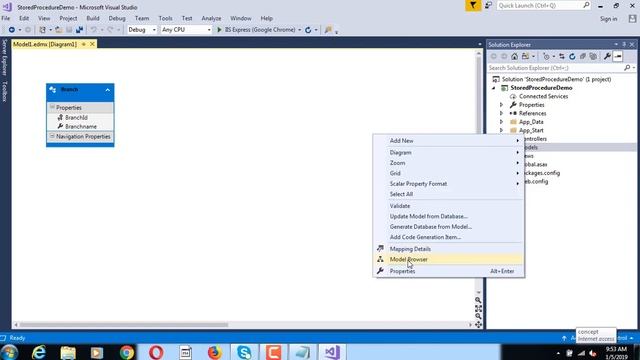Click the pan thumbnail viewer icon
The image size is (640, 360).
point(478,325)
